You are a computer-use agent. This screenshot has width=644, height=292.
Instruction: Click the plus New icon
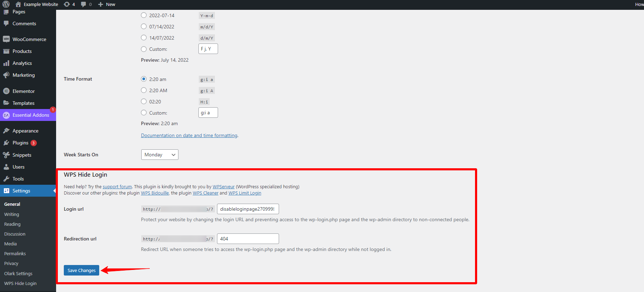(x=101, y=4)
